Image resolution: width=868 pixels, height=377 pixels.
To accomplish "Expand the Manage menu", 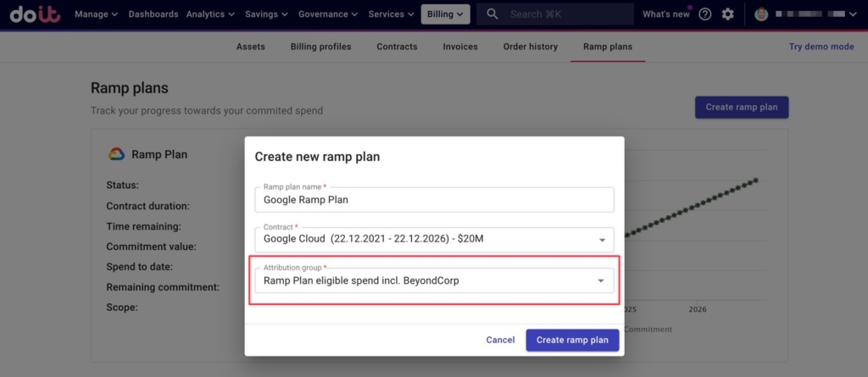I will tap(97, 14).
